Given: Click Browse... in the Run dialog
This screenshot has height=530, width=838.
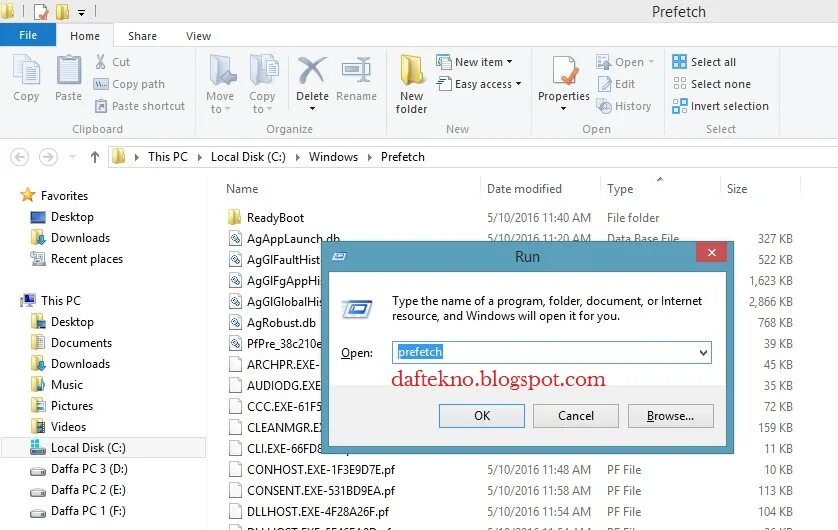Looking at the screenshot, I should pyautogui.click(x=670, y=416).
